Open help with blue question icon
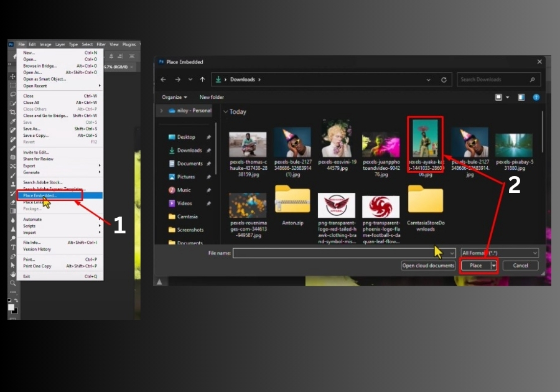Viewport: 560px width, 392px height. coord(536,97)
